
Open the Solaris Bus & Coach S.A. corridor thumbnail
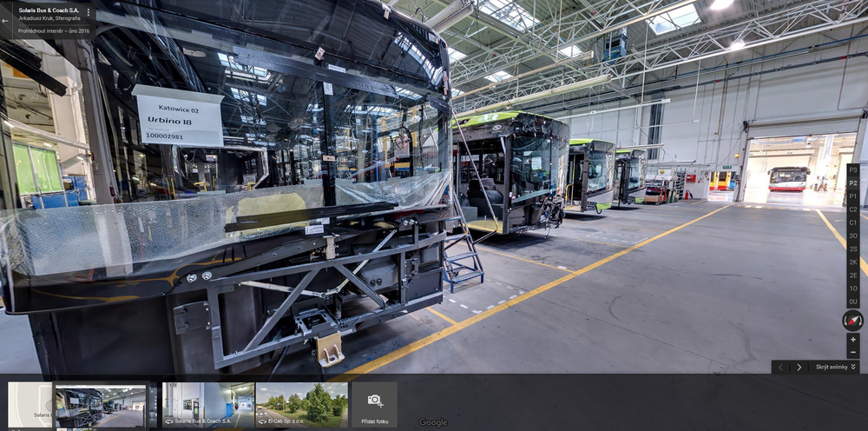tap(208, 404)
